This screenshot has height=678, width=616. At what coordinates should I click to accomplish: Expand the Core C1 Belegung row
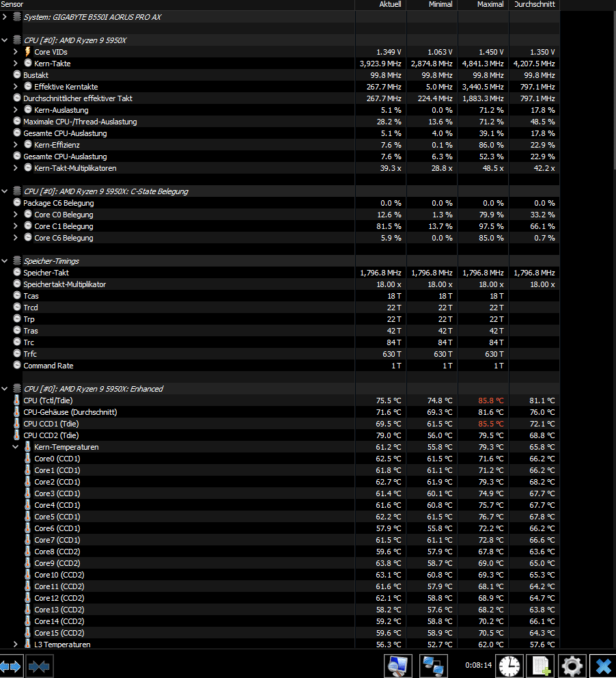(x=16, y=226)
